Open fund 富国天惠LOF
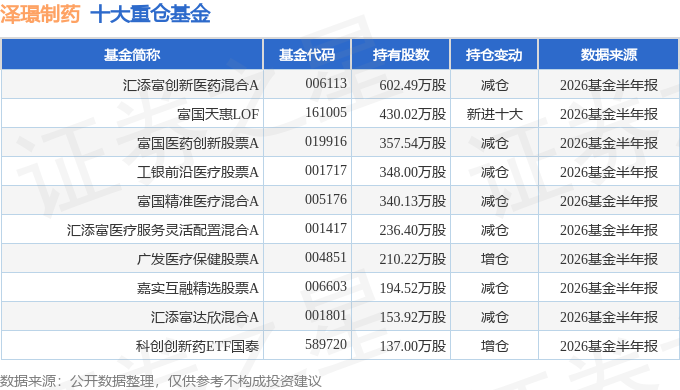Image resolution: width=680 pixels, height=390 pixels. [218, 114]
